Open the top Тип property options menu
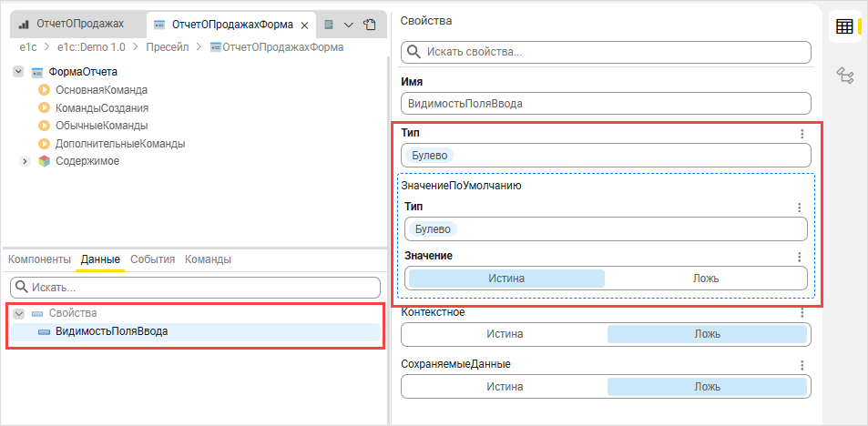868x426 pixels. click(x=802, y=134)
